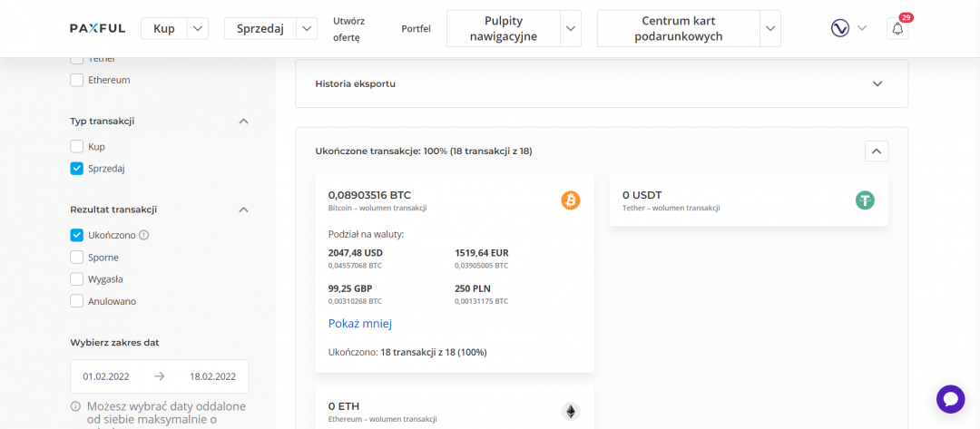980x429 pixels.
Task: Collapse the Typ transakcji filter
Action: [243, 121]
